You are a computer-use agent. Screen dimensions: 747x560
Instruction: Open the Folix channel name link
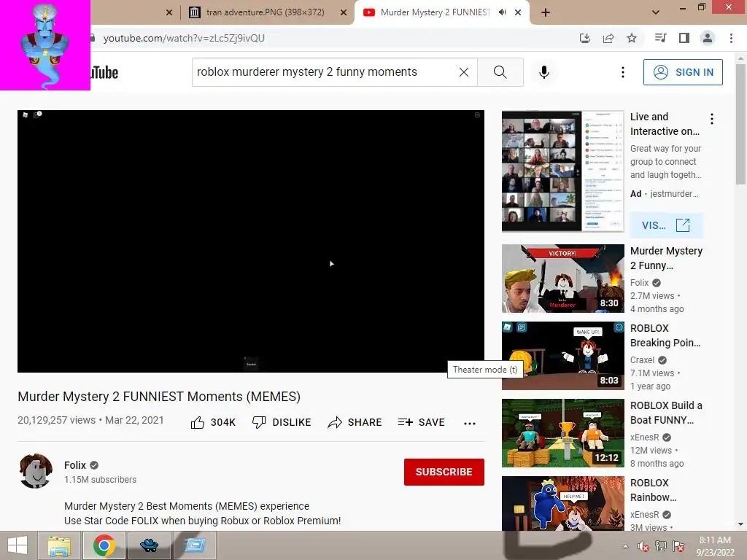click(x=75, y=465)
